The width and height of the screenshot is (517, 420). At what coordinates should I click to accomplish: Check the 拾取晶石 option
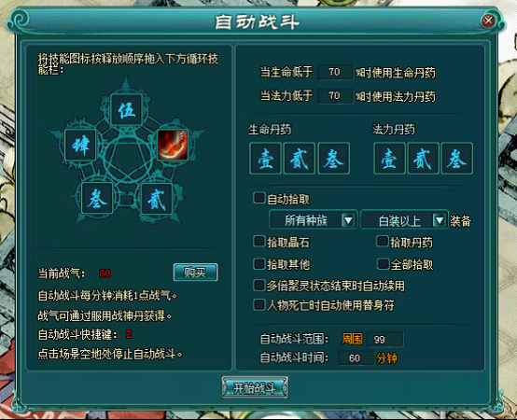click(258, 242)
